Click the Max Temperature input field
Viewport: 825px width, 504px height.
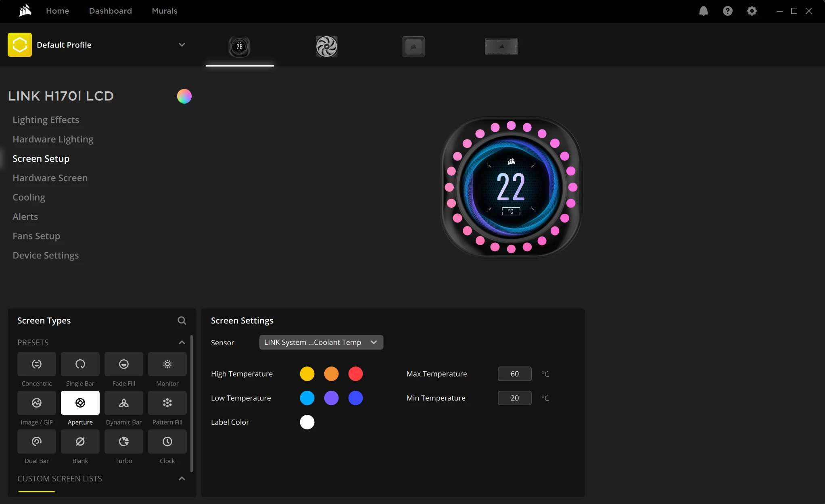pos(514,374)
